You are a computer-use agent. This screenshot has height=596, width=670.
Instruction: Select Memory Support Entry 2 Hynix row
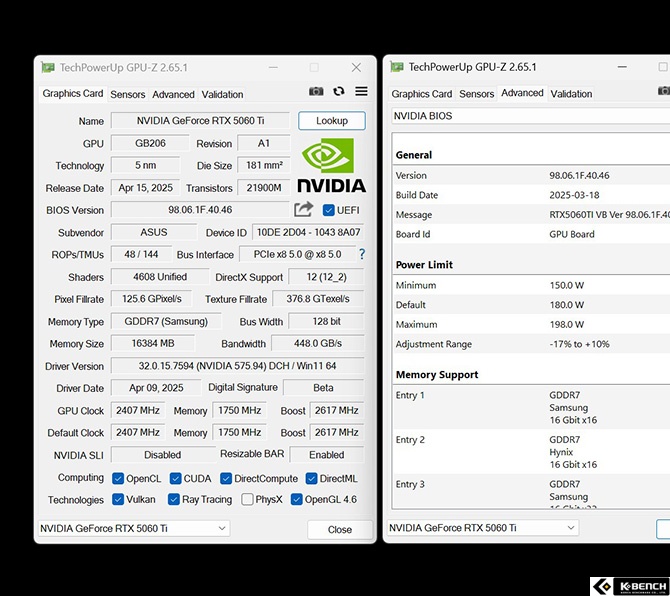(531, 452)
